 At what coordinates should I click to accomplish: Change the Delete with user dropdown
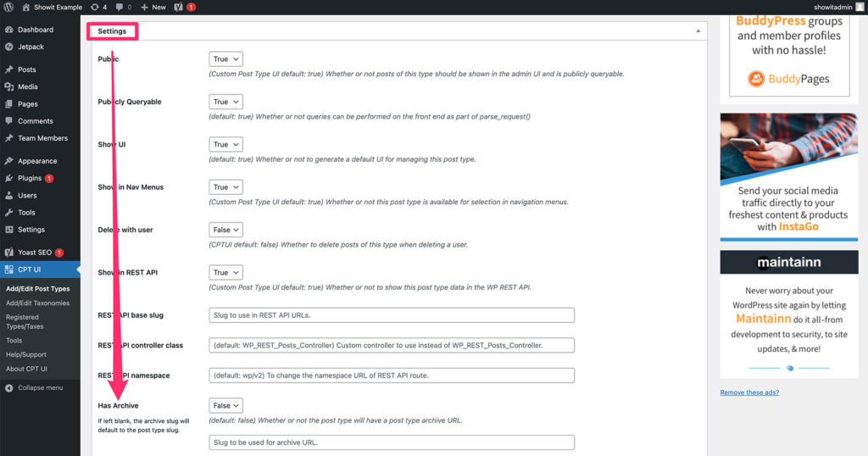225,230
